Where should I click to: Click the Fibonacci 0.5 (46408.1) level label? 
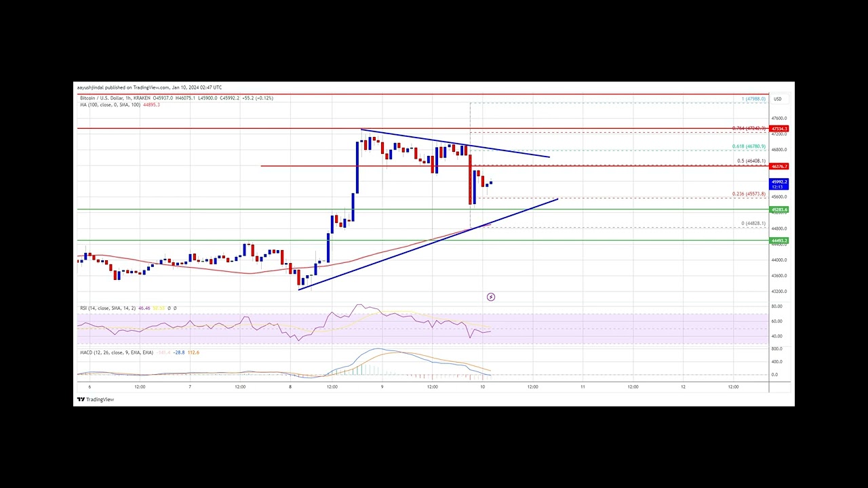pyautogui.click(x=751, y=161)
